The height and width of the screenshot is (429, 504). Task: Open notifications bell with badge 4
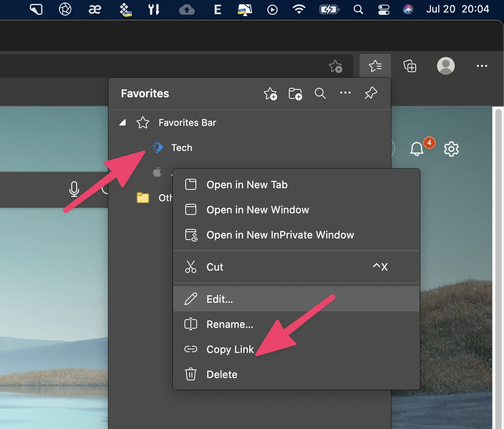click(x=418, y=149)
